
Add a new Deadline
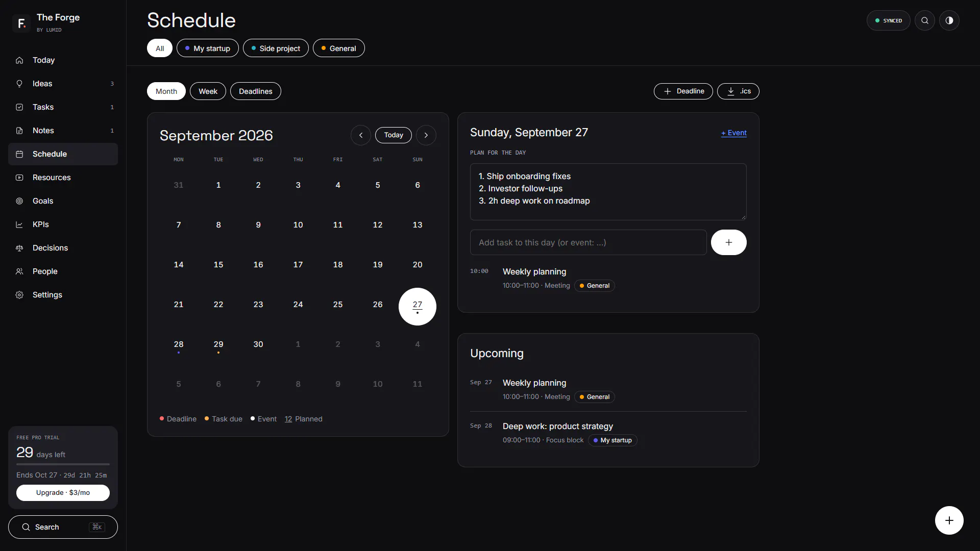pyautogui.click(x=683, y=91)
